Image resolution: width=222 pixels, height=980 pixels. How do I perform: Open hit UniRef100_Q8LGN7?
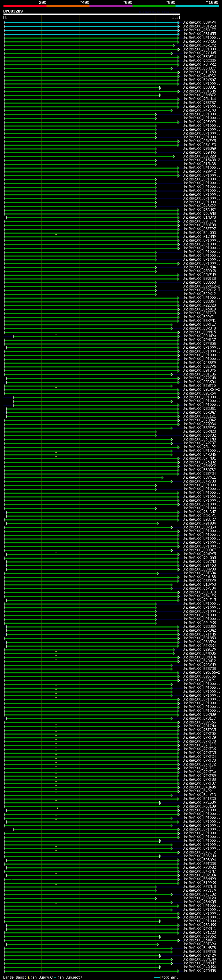tap(199, 512)
